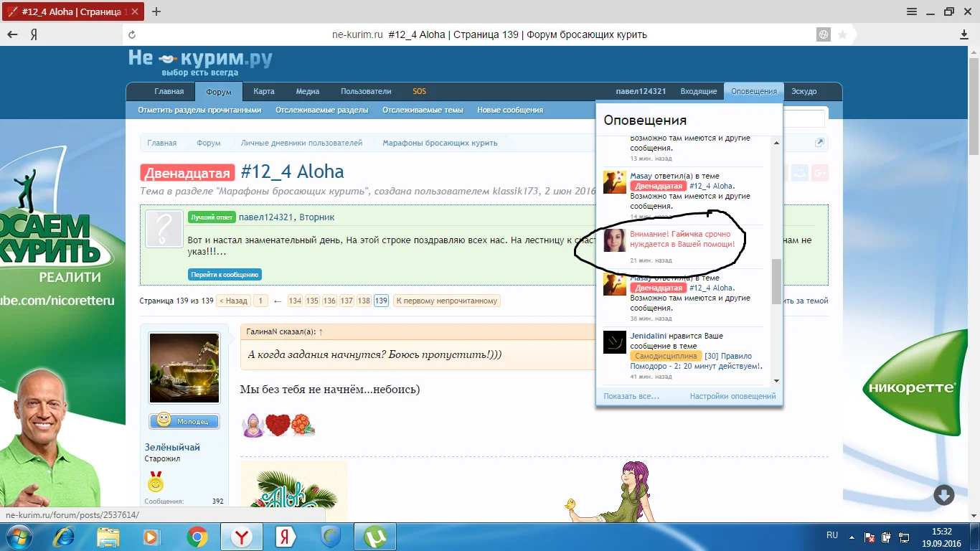
Task: Launch Google Chrome from the taskbar
Action: (197, 537)
